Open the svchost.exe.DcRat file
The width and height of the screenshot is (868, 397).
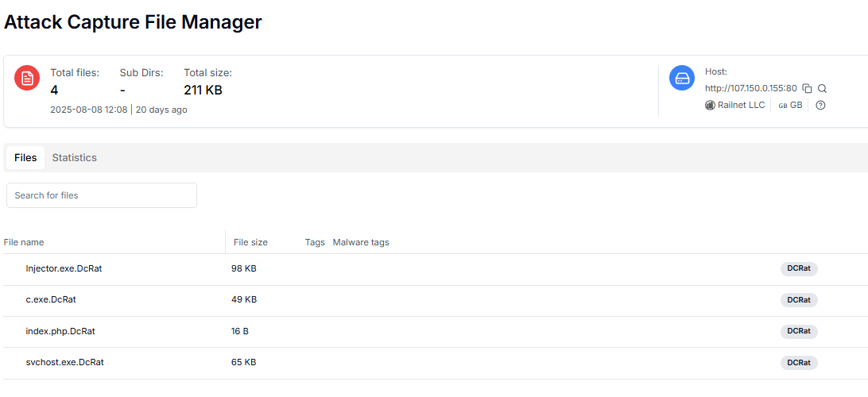coord(64,362)
